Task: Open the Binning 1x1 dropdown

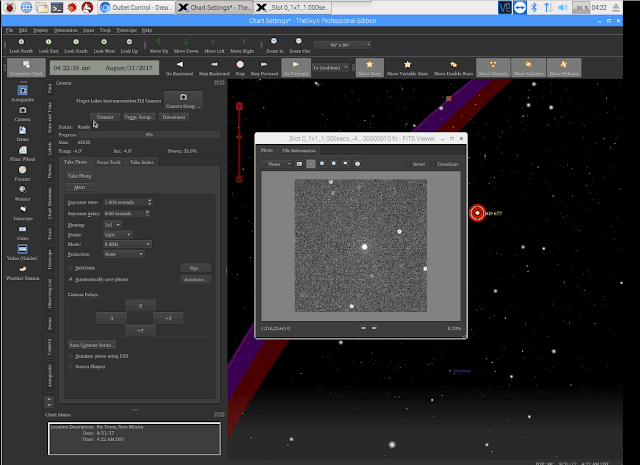Action: click(112, 225)
